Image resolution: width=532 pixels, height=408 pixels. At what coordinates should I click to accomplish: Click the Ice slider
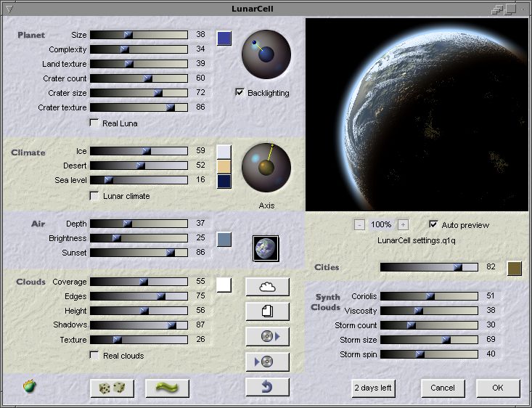pos(139,151)
